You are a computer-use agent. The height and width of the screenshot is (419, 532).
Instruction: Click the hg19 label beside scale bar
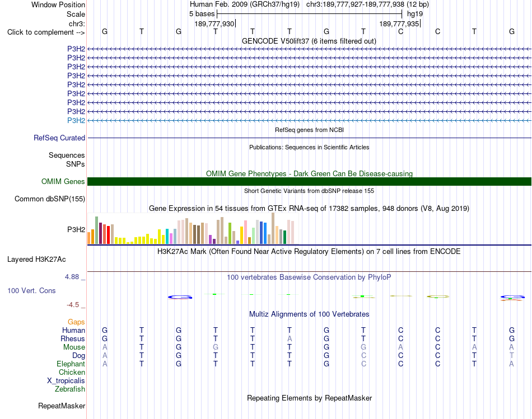pos(415,14)
